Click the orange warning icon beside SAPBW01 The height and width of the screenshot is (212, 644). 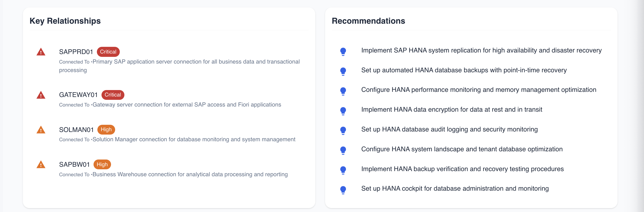tap(41, 164)
